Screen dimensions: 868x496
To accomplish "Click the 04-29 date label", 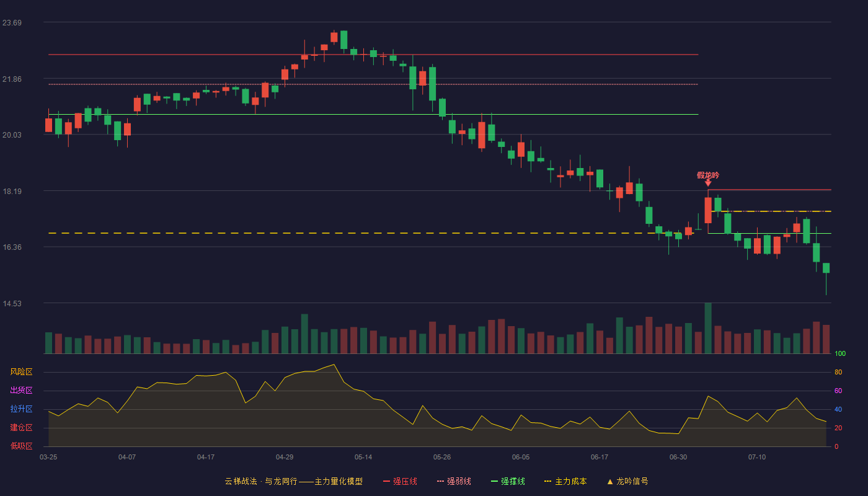I will coord(285,457).
